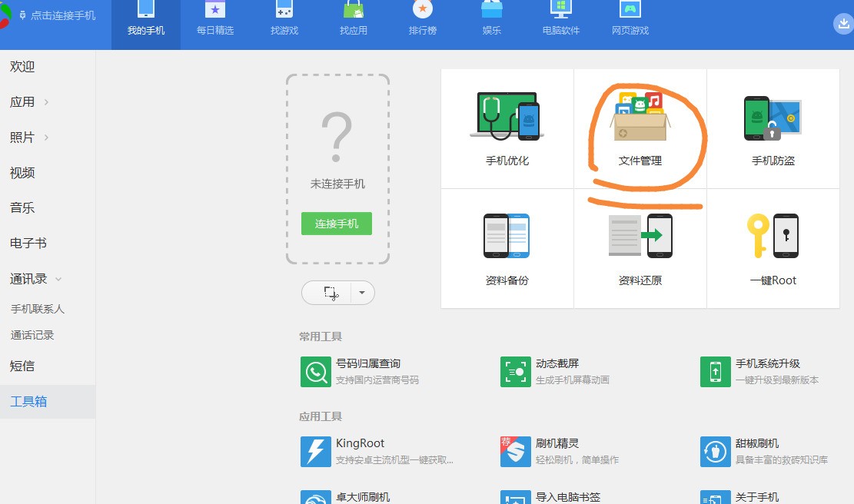The width and height of the screenshot is (854, 504).
Task: Open the 导入电脑书签 bookmark import icon
Action: 516,497
